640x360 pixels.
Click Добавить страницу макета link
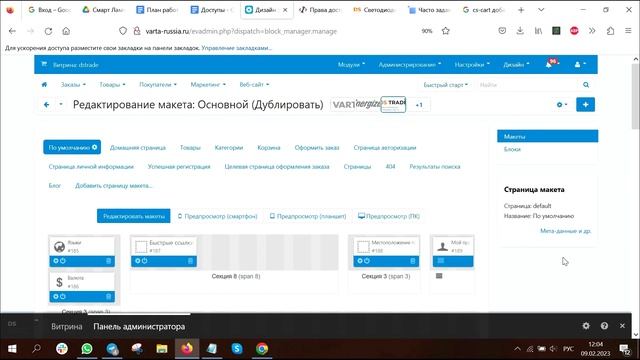(113, 186)
